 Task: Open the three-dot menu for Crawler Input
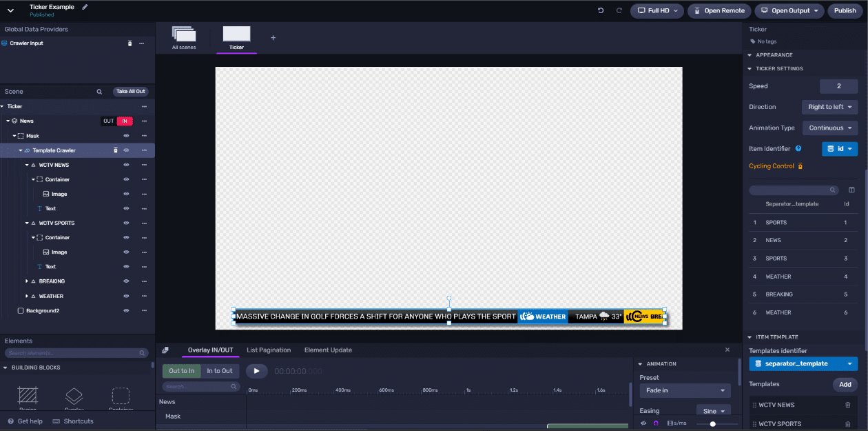click(x=142, y=43)
